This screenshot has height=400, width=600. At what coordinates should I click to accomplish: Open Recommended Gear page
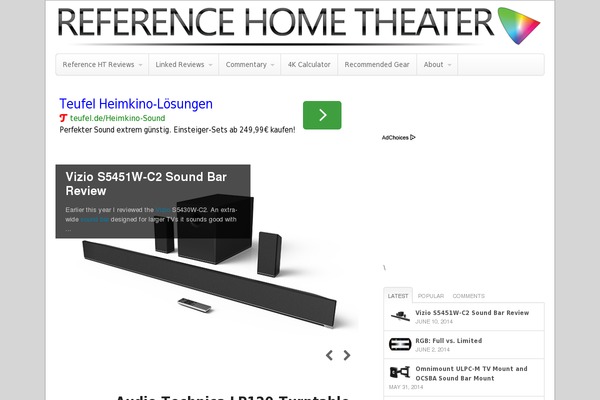point(377,65)
